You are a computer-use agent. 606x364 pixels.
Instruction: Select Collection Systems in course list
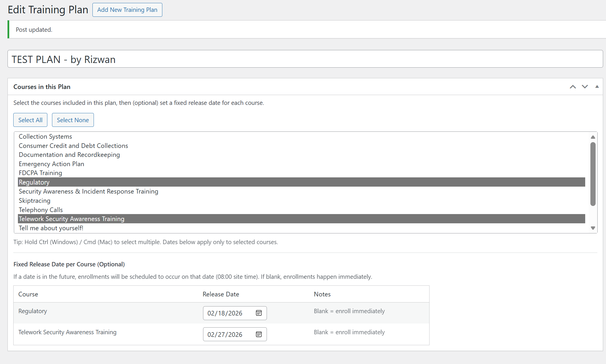45,136
